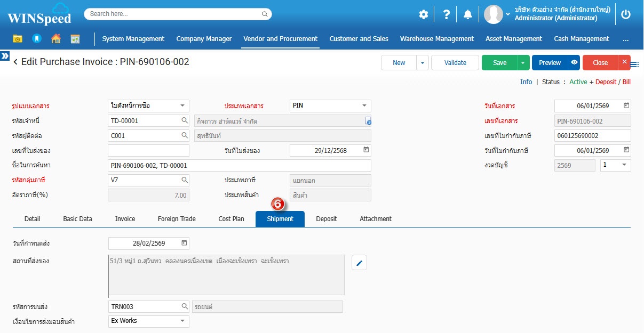Search vendor code TD-00001 magnifier icon
644x333 pixels.
click(184, 120)
